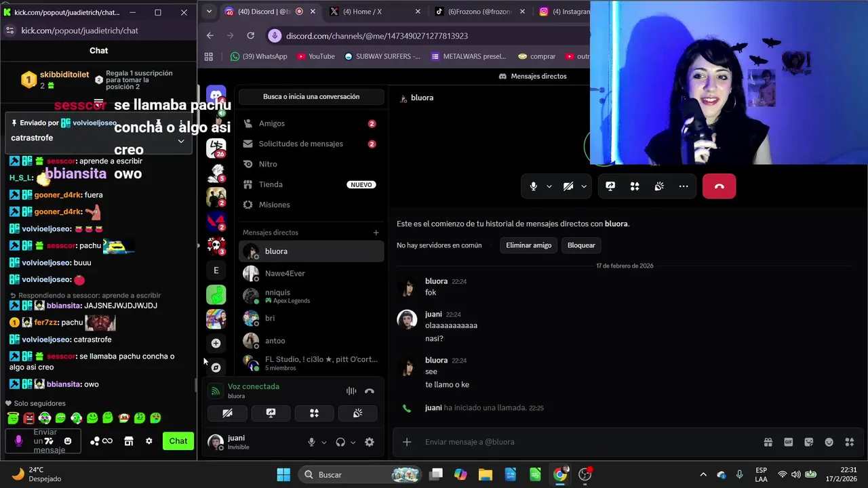The image size is (868, 488).
Task: Create a new direct message with plus
Action: click(376, 232)
